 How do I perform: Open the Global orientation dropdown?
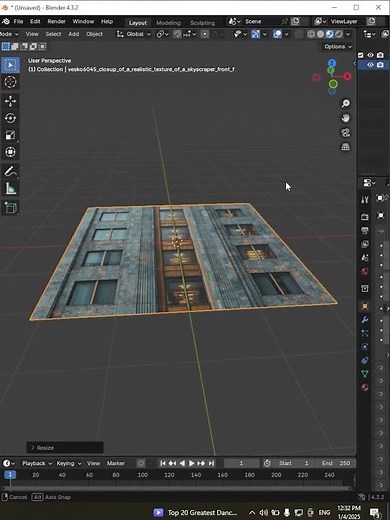coord(134,34)
